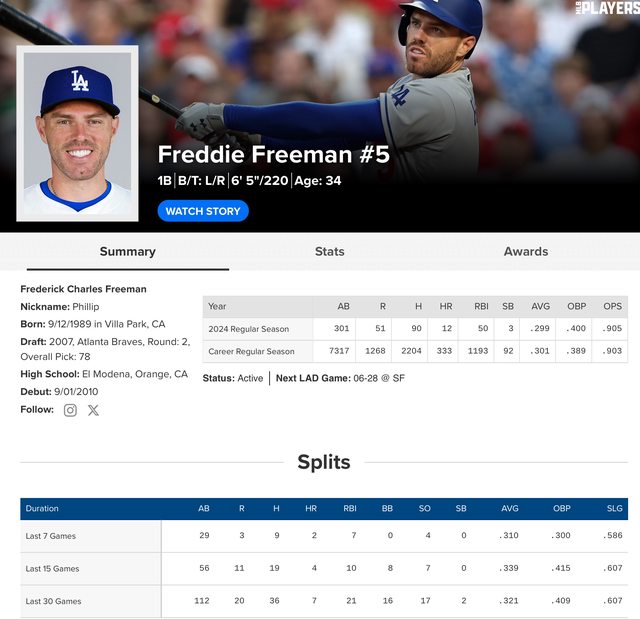
Task: Switch to the Stats tab
Action: point(329,252)
